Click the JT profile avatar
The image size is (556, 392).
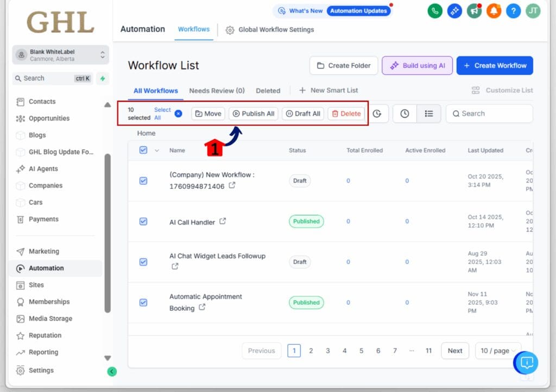(x=533, y=11)
